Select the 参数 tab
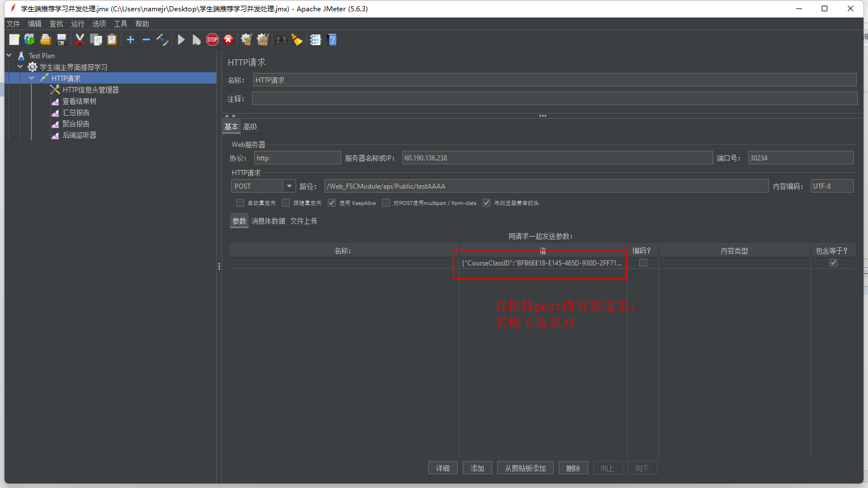The width and height of the screenshot is (868, 488). pyautogui.click(x=240, y=221)
